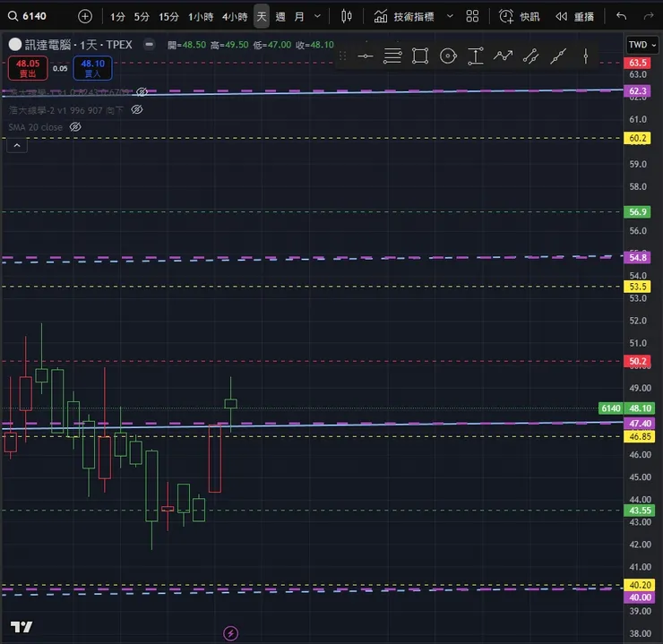Click the 60.2 yellow price label
The image size is (663, 644).
(638, 138)
